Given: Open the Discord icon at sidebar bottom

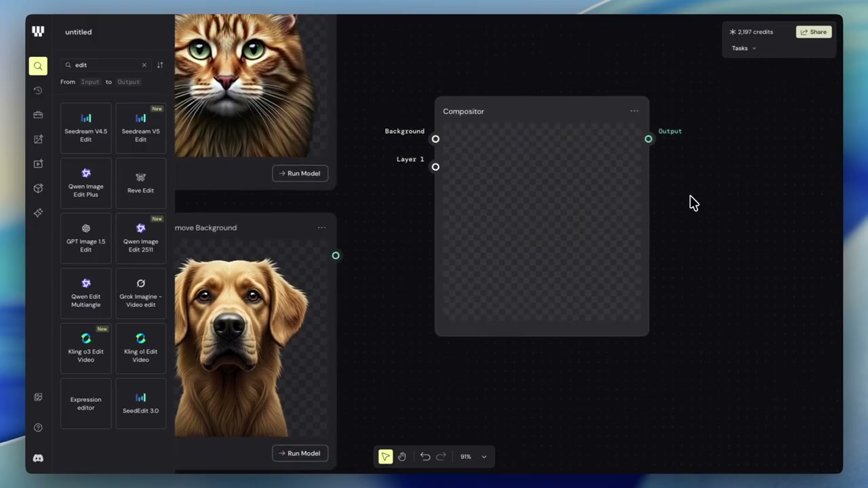Looking at the screenshot, I should click(38, 458).
